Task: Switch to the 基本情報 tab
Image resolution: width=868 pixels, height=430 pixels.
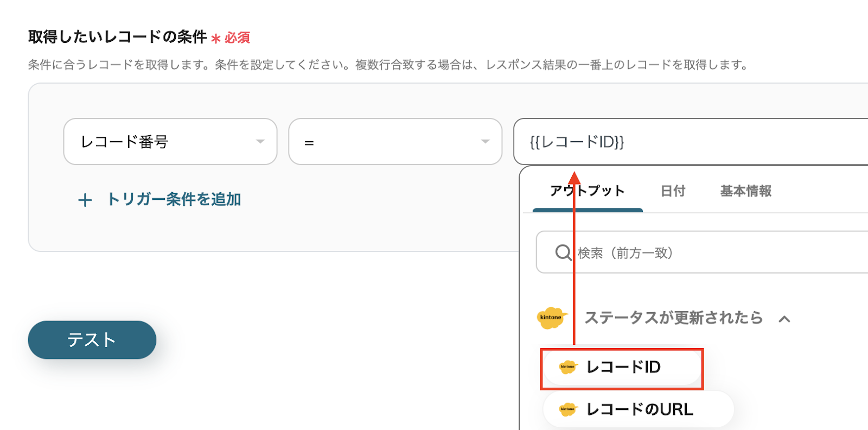Action: click(745, 191)
